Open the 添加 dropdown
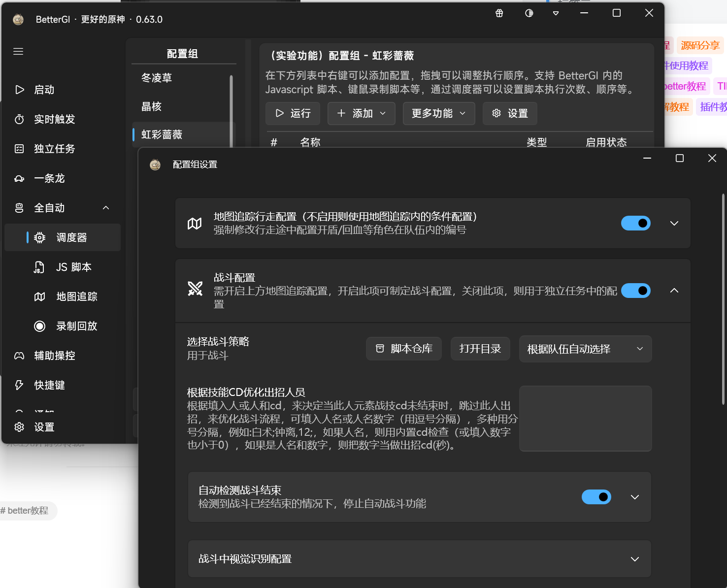Viewport: 727px width, 588px height. [362, 113]
